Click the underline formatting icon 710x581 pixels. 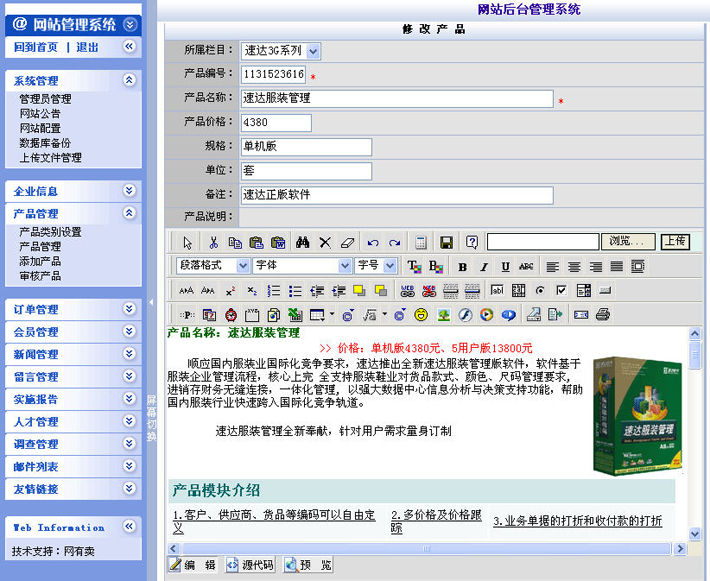point(505,267)
